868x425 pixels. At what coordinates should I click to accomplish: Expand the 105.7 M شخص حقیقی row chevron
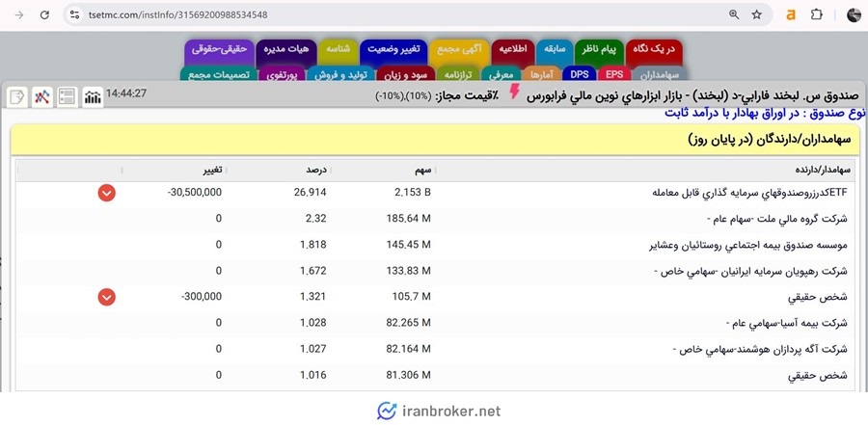coord(107,297)
